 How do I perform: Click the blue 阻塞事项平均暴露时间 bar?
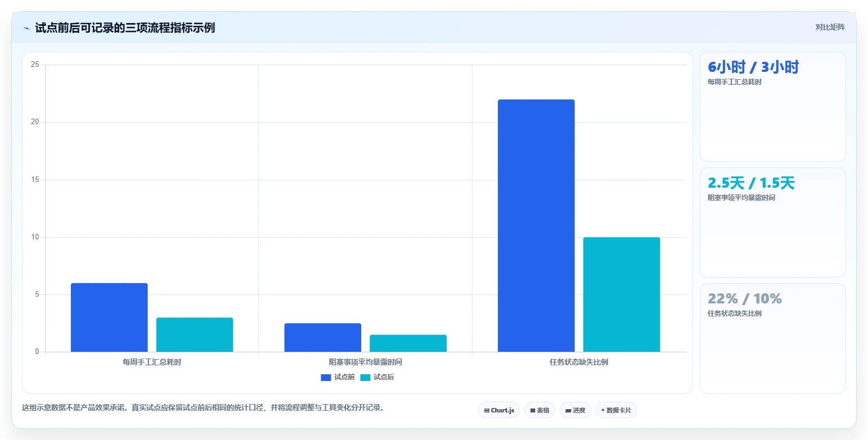[323, 338]
